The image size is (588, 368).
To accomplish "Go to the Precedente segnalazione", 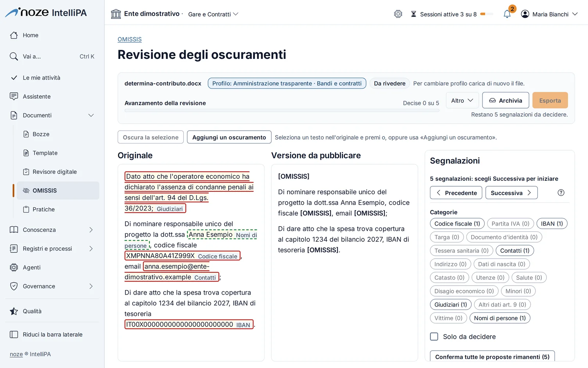I will click(x=456, y=193).
